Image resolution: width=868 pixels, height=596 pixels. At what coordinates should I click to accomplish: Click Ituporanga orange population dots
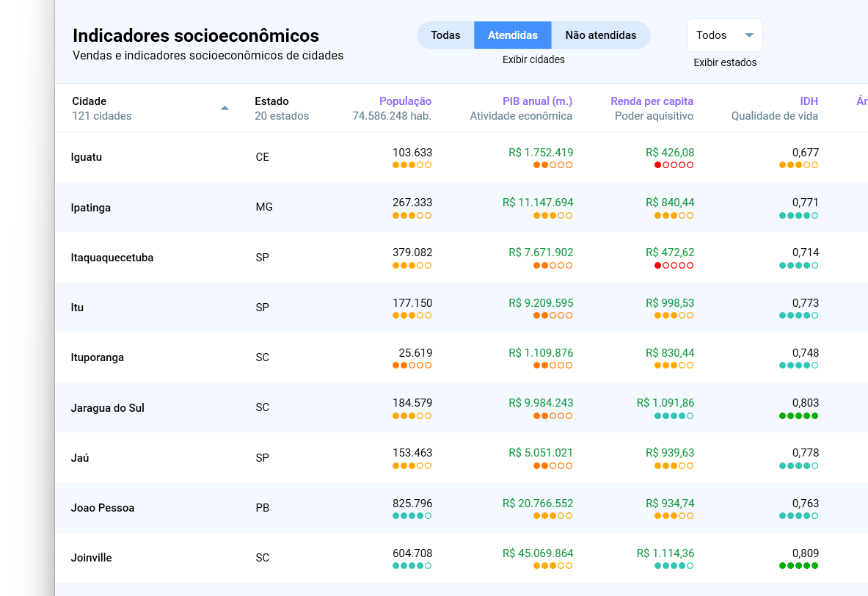[x=412, y=366]
